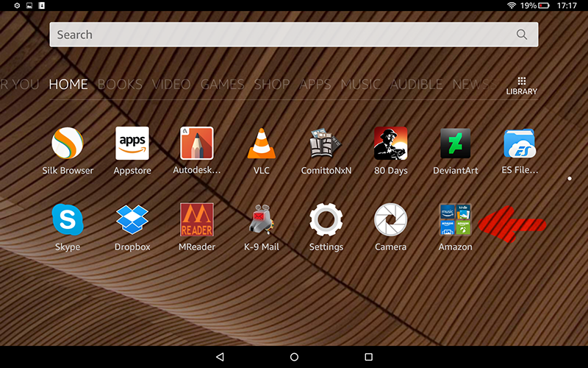Go to the MUSIC tab
The width and height of the screenshot is (588, 368).
click(360, 85)
